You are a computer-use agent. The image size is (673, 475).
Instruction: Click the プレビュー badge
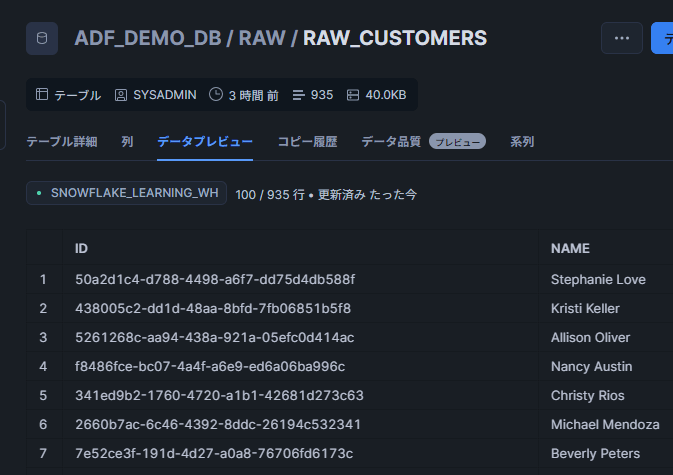(x=458, y=142)
